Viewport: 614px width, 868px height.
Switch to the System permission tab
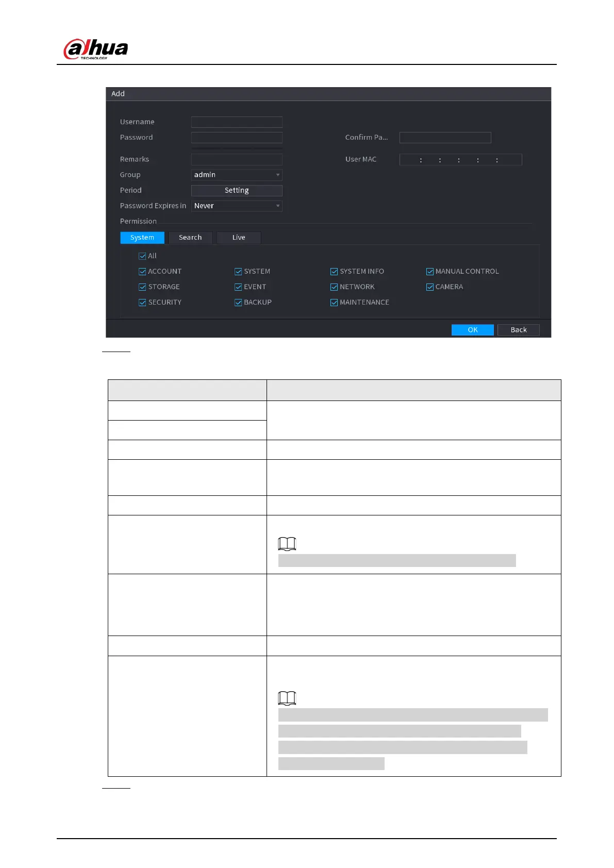(x=142, y=238)
